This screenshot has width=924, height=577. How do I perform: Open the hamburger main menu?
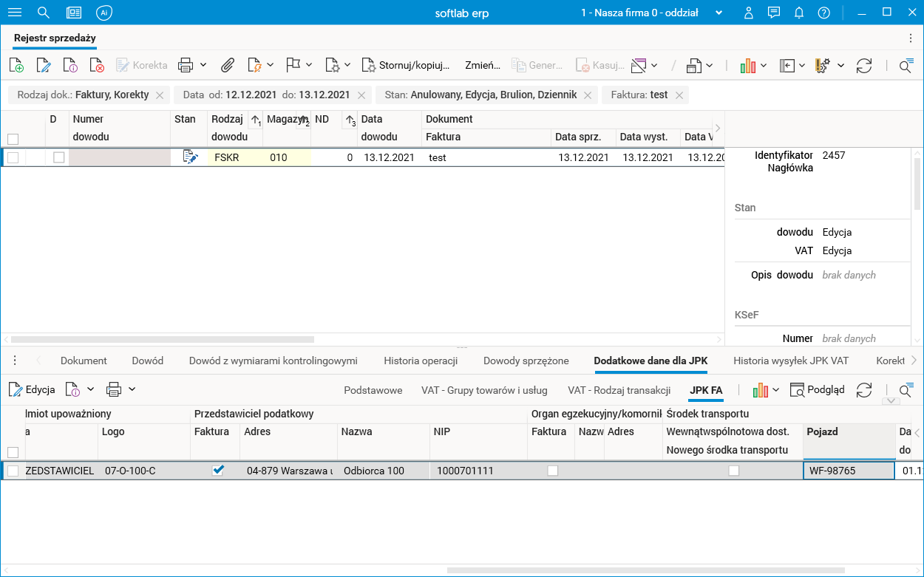[15, 13]
